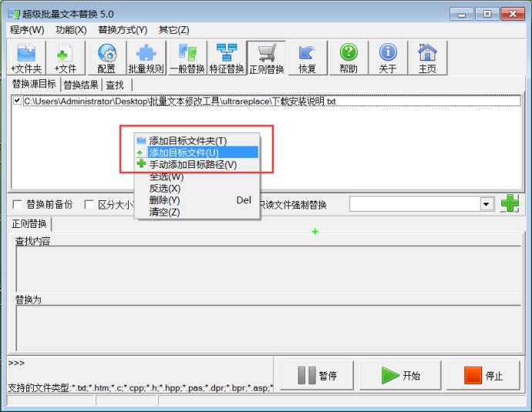This screenshot has height=412, width=532.
Task: Open the 替换方式(Y) menu
Action: point(123,30)
